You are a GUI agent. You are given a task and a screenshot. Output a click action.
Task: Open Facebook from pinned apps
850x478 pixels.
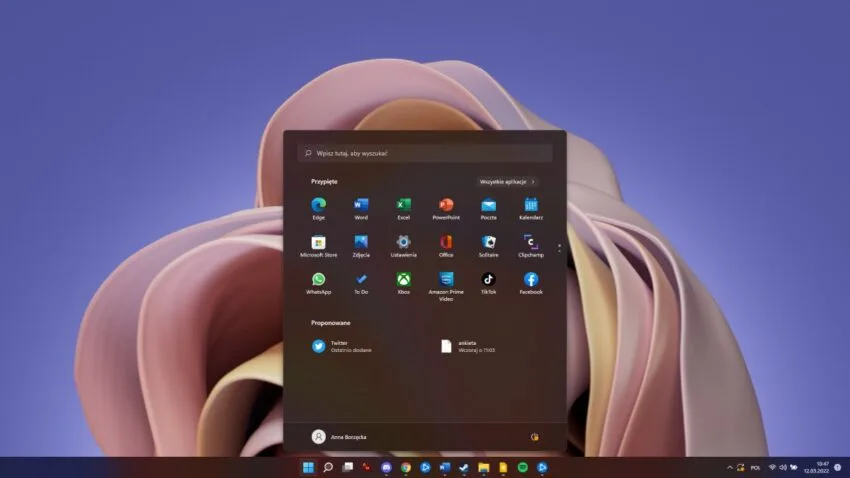point(531,283)
